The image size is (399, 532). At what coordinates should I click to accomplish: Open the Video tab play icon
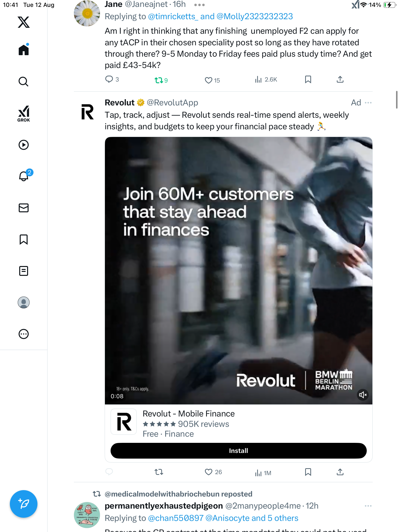point(24,145)
